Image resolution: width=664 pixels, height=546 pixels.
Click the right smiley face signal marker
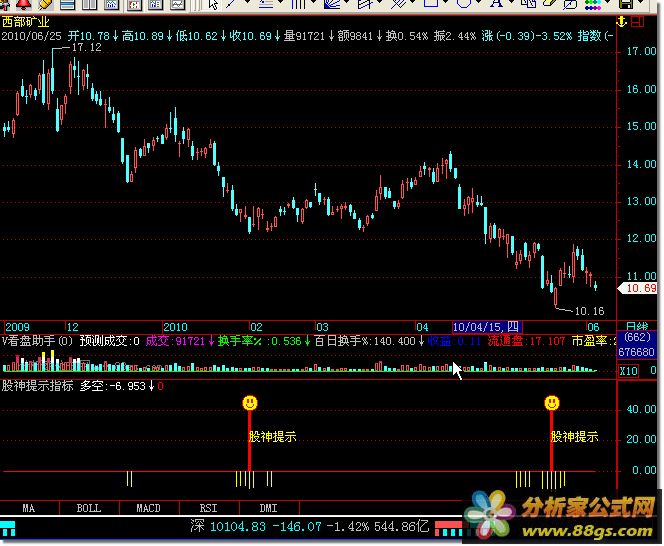[552, 402]
